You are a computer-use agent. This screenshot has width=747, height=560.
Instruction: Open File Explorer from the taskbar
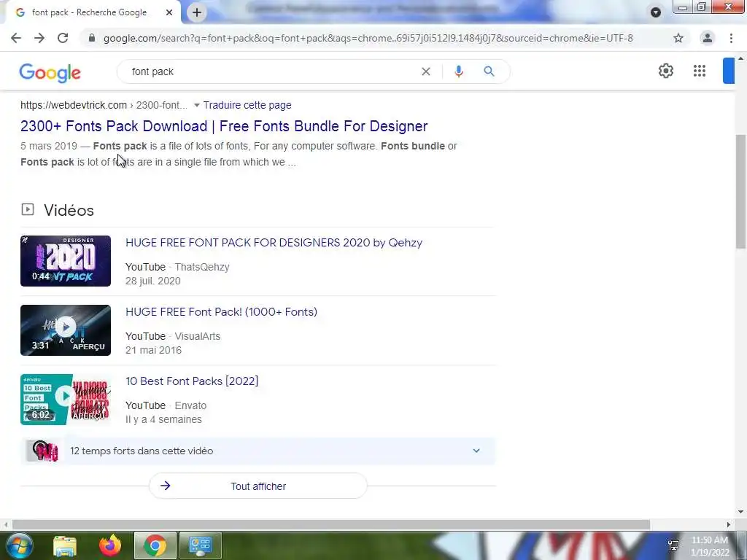click(65, 545)
